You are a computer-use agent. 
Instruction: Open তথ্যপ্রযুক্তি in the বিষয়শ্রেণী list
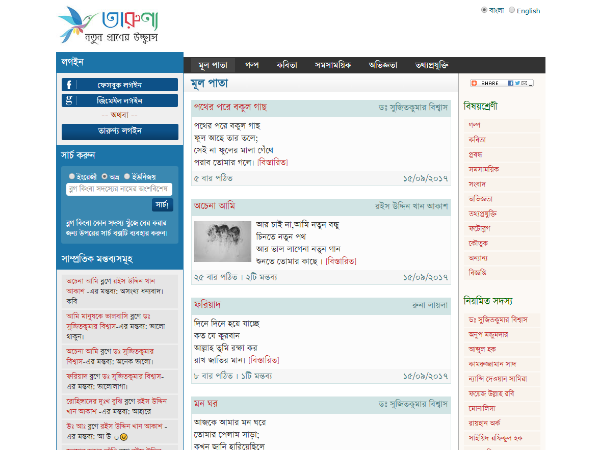point(502,214)
